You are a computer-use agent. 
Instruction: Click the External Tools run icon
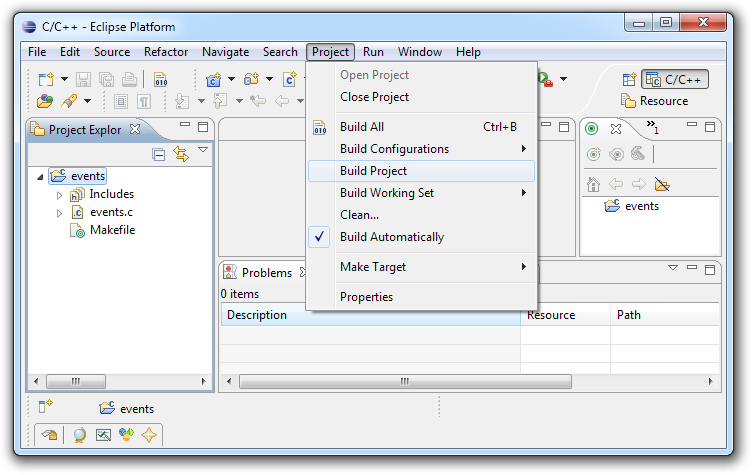[546, 80]
